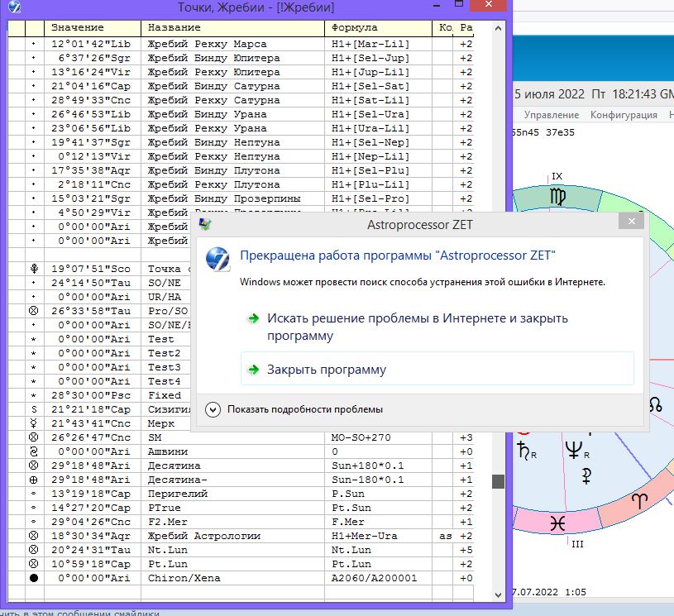This screenshot has height=616, width=674.
Task: Click Закрыть программу option
Action: (326, 370)
